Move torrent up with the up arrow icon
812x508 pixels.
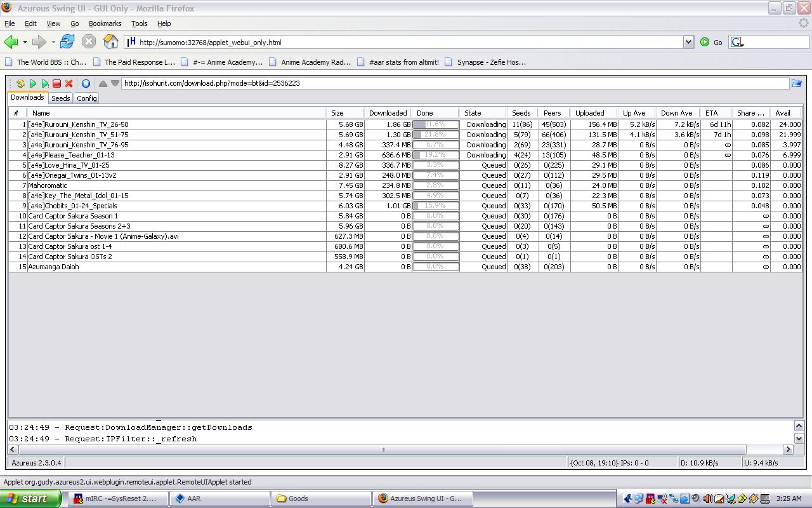coord(103,83)
